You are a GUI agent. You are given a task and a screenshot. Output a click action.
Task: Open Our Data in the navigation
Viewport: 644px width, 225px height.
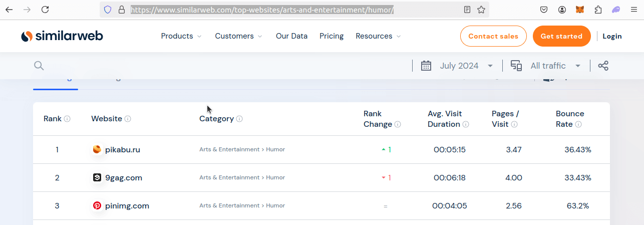291,36
